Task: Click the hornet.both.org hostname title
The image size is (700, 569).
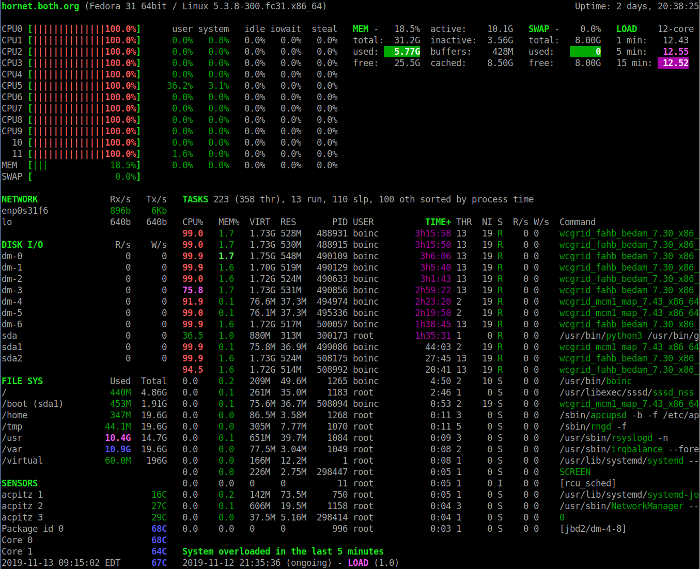Action: (42, 6)
